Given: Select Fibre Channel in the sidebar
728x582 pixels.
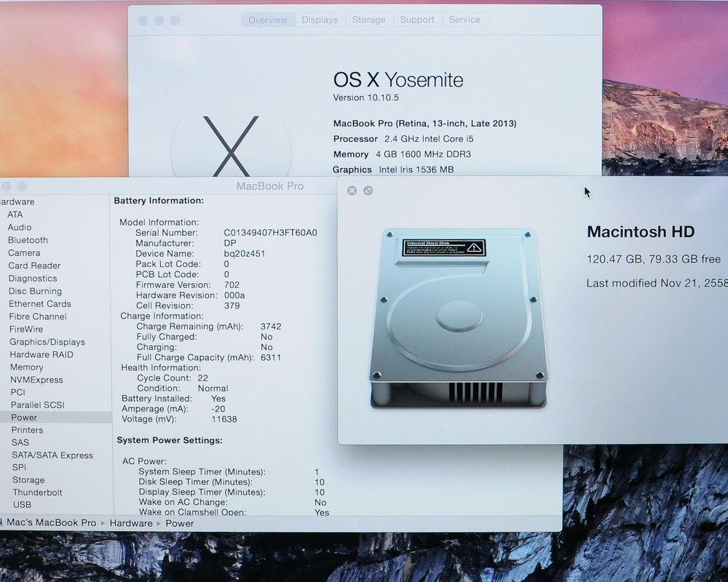Looking at the screenshot, I should coord(38,316).
